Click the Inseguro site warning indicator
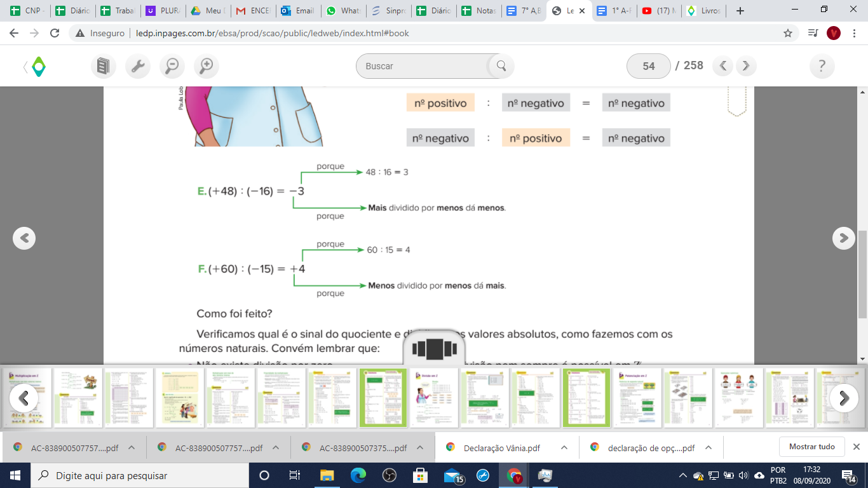This screenshot has height=488, width=868. pos(100,33)
